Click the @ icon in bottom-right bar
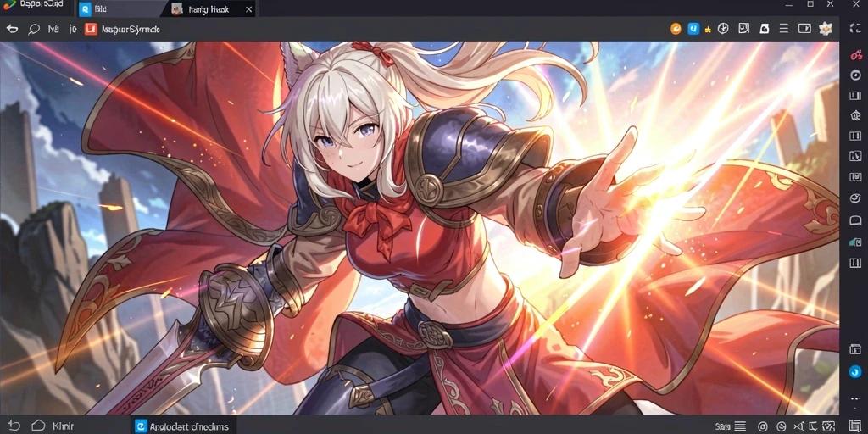Viewport: 868px width, 434px height. pyautogui.click(x=763, y=426)
